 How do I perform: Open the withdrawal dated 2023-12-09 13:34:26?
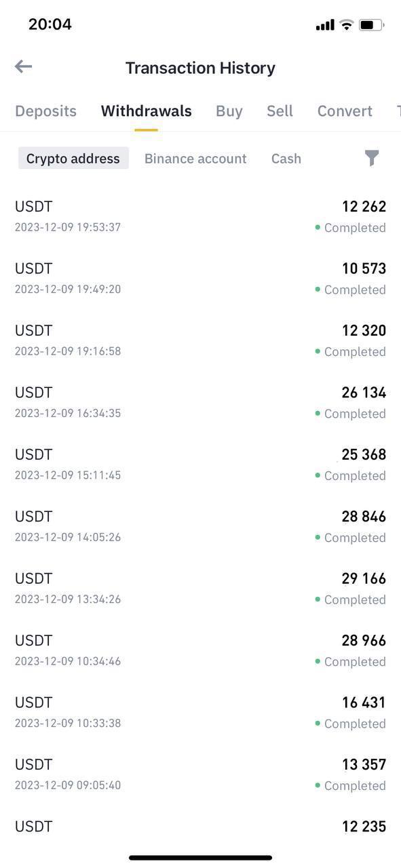200,589
